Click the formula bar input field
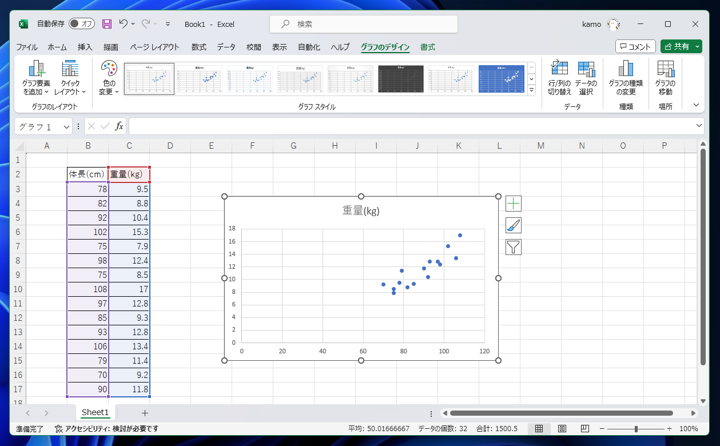Screen dimensions: 720x446 [x=412, y=126]
